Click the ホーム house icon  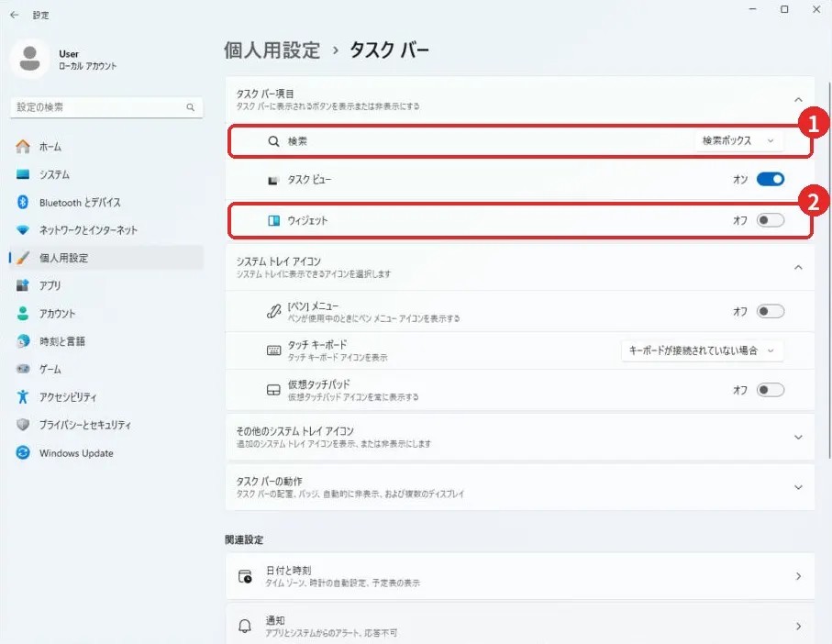coord(23,147)
